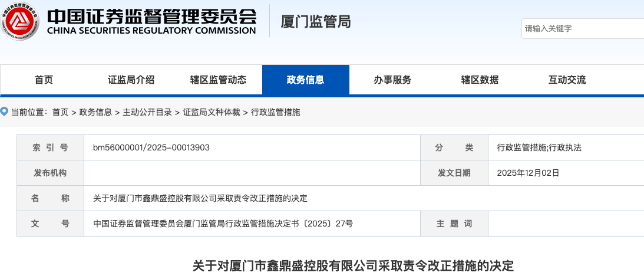Open the 办事服务 navigation tab
644x279 pixels.
[x=392, y=80]
